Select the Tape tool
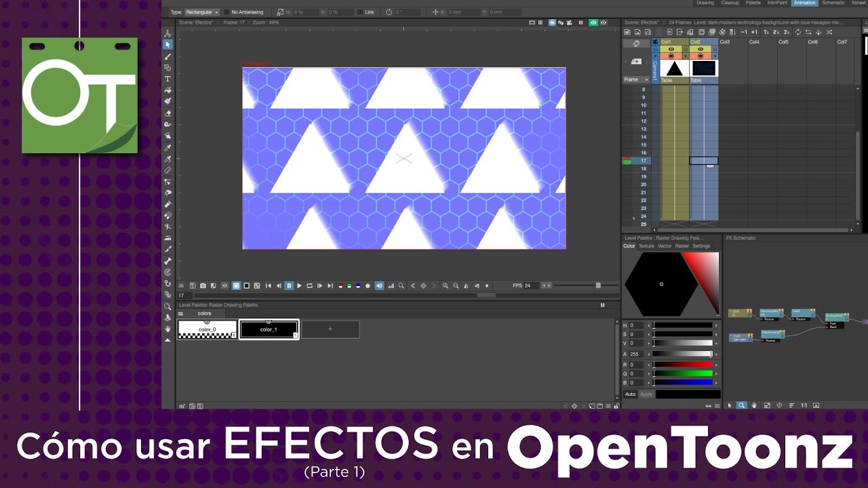This screenshot has width=868, height=488. click(x=167, y=123)
